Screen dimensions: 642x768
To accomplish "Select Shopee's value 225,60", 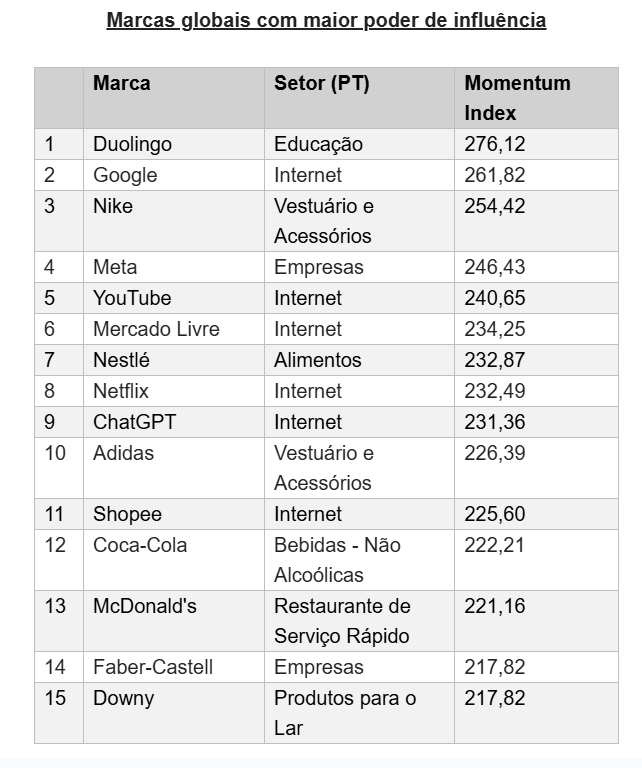I will pyautogui.click(x=494, y=514).
